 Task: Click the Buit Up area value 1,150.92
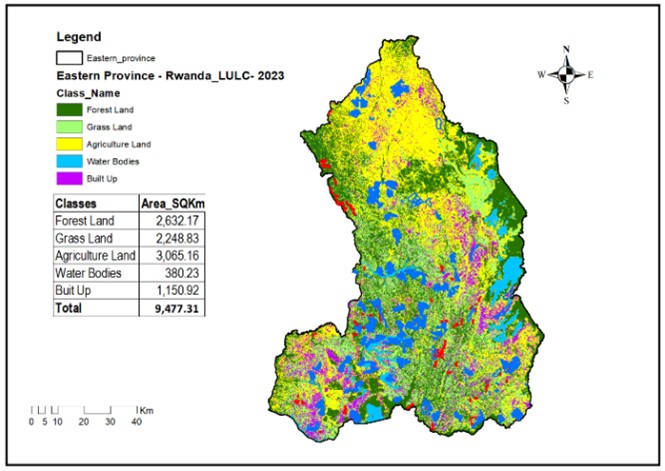coord(174,290)
